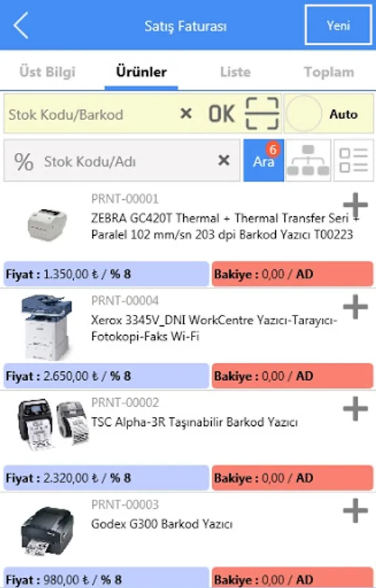Switch to checklist view icon
Image resolution: width=376 pixels, height=588 pixels.
[354, 161]
